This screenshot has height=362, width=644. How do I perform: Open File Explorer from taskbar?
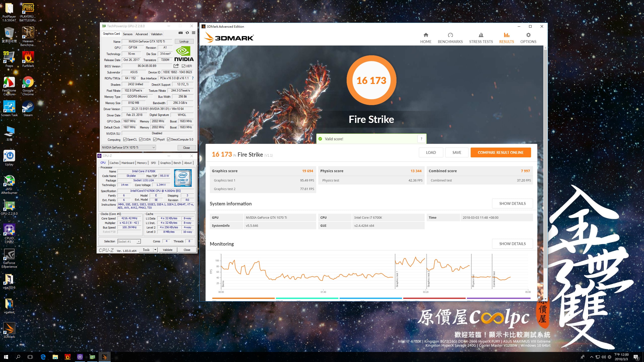pos(55,357)
